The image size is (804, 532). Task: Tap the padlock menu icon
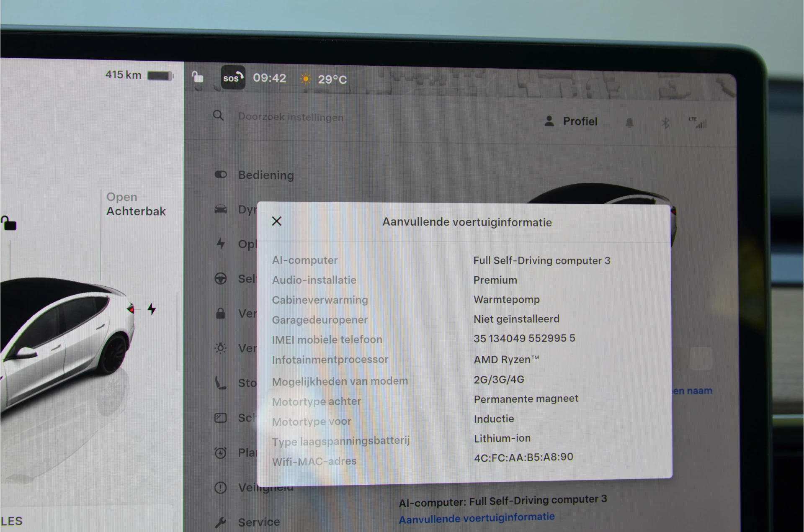pyautogui.click(x=221, y=313)
